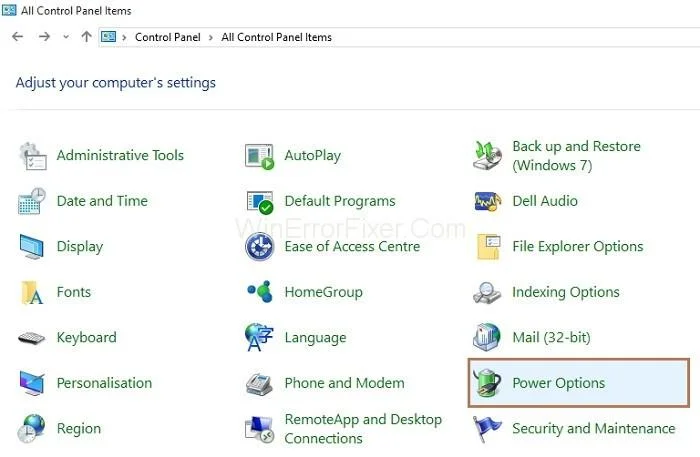Image resolution: width=700 pixels, height=457 pixels.
Task: Open Mail (32-bit) link
Action: pos(551,337)
